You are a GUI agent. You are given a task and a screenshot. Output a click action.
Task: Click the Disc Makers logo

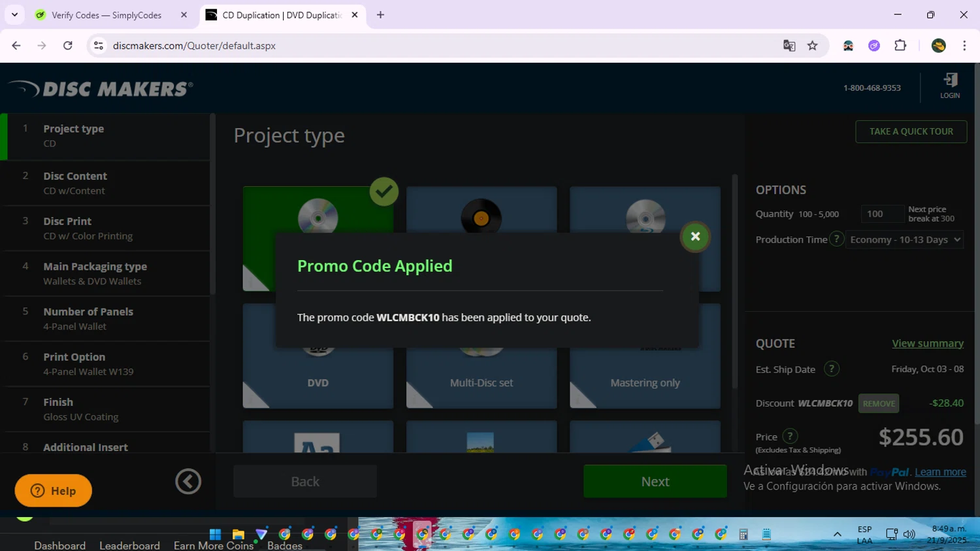pyautogui.click(x=101, y=88)
